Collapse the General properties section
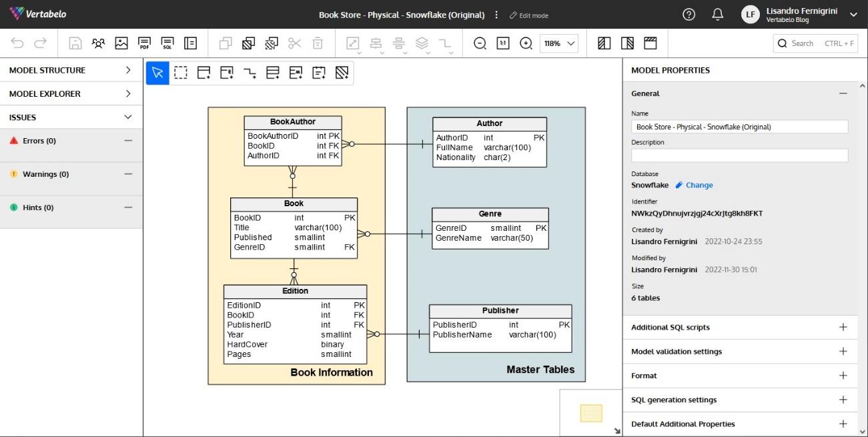The height and width of the screenshot is (437, 868). tap(843, 93)
